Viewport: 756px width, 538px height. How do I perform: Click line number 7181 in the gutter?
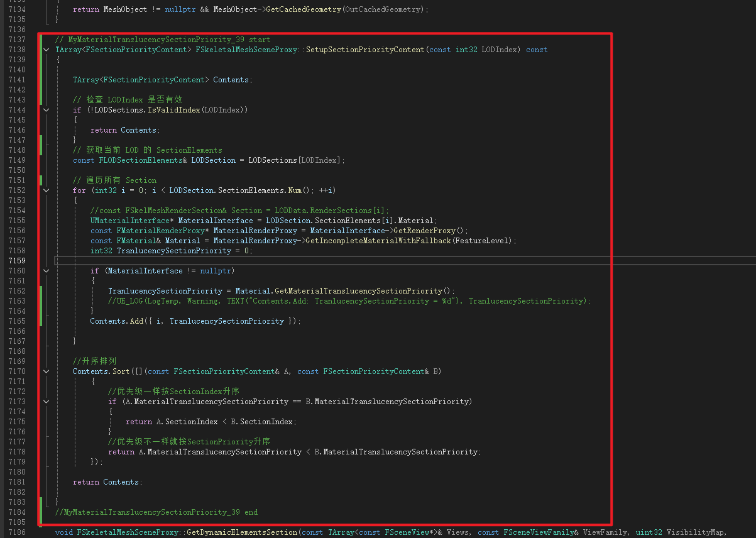point(17,482)
